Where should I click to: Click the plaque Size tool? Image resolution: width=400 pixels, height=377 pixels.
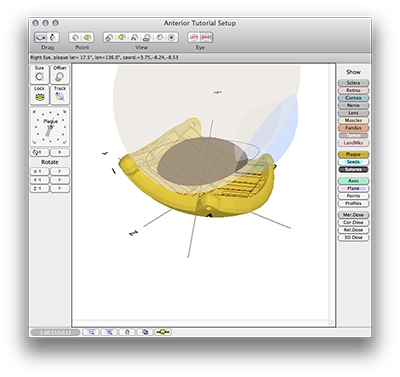(x=39, y=74)
